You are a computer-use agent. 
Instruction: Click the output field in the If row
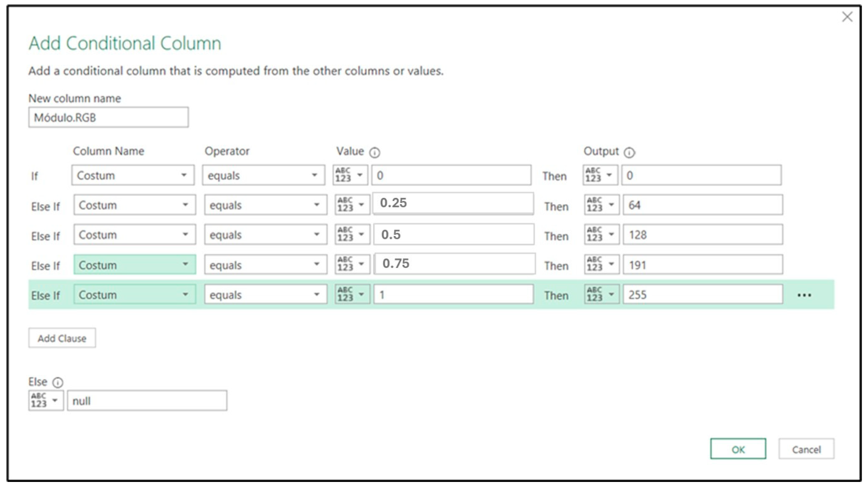coord(701,175)
